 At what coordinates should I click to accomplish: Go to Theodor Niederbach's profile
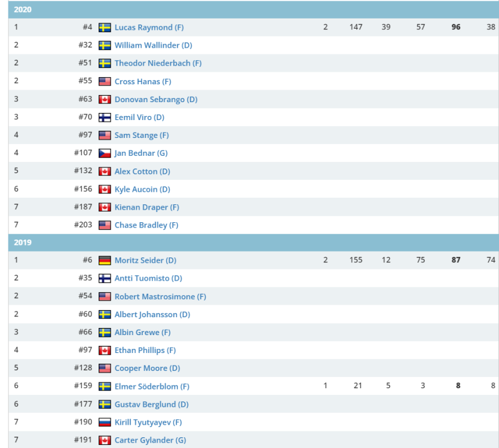pyautogui.click(x=158, y=63)
